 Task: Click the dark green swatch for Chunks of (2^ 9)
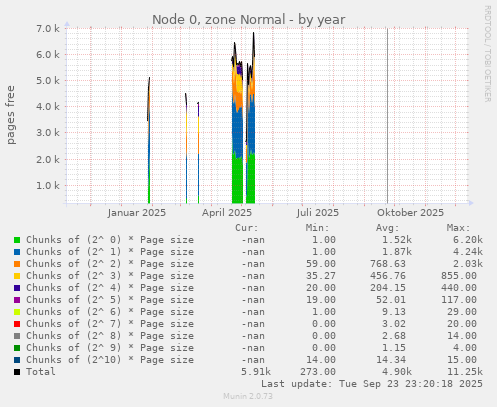tap(17, 348)
